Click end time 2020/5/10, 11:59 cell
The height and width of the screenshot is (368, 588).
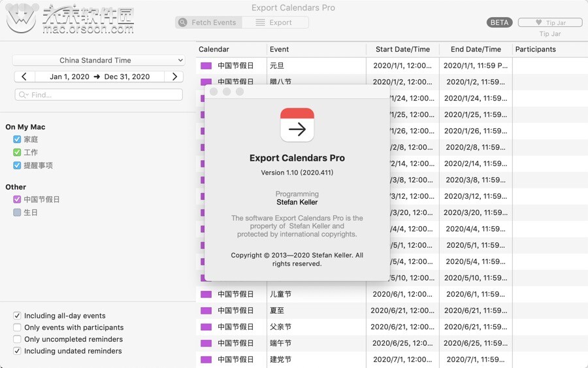coord(476,278)
